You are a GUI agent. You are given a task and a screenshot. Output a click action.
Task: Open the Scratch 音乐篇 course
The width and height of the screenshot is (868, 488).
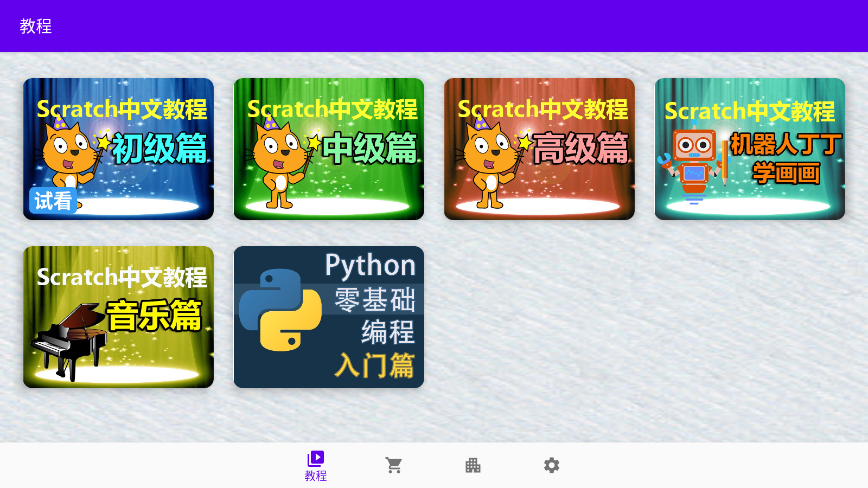(x=118, y=317)
